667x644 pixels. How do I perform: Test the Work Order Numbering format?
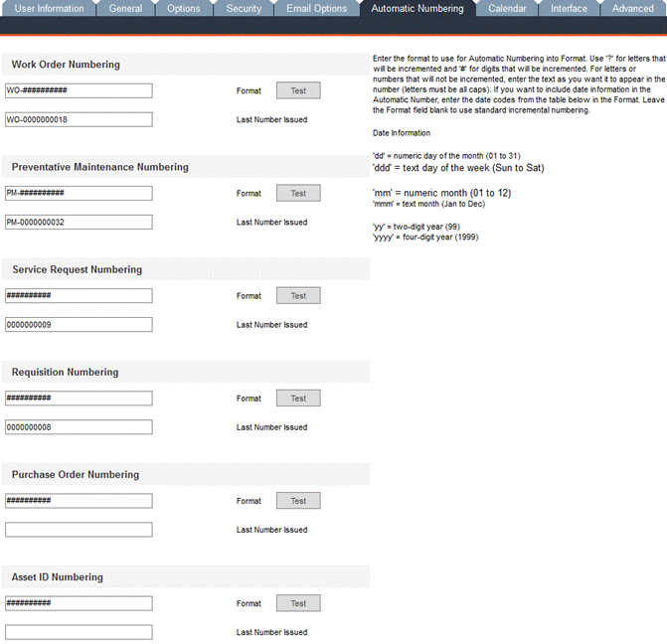tap(298, 90)
